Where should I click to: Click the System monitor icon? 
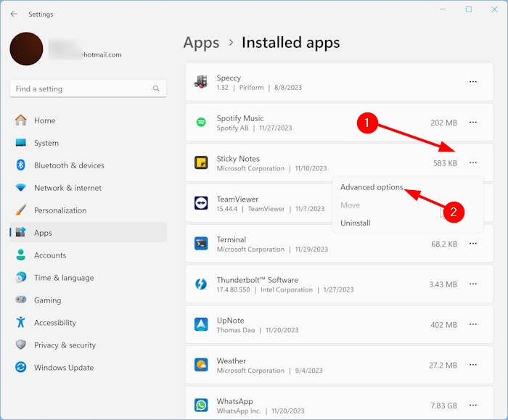click(x=21, y=143)
